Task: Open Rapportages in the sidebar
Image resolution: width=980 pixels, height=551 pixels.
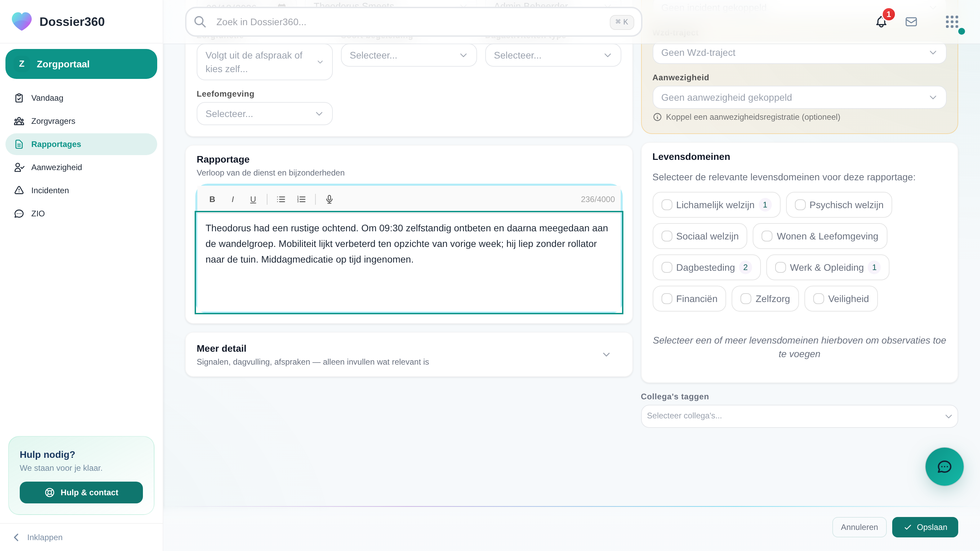Action: (x=81, y=144)
